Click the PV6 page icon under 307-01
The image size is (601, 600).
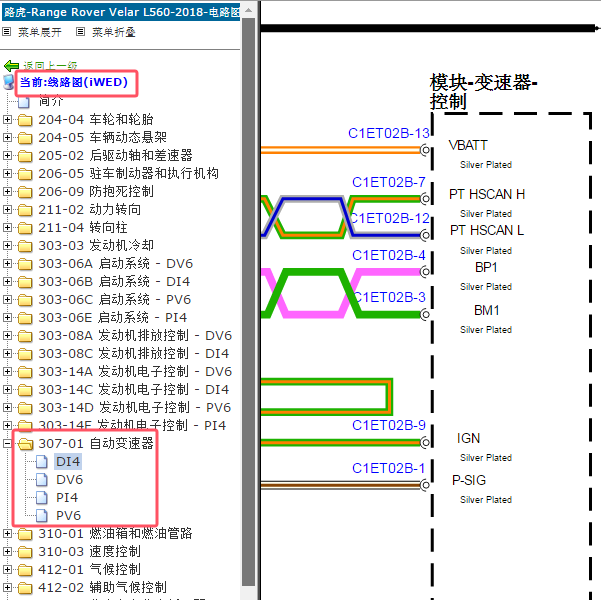(42, 516)
